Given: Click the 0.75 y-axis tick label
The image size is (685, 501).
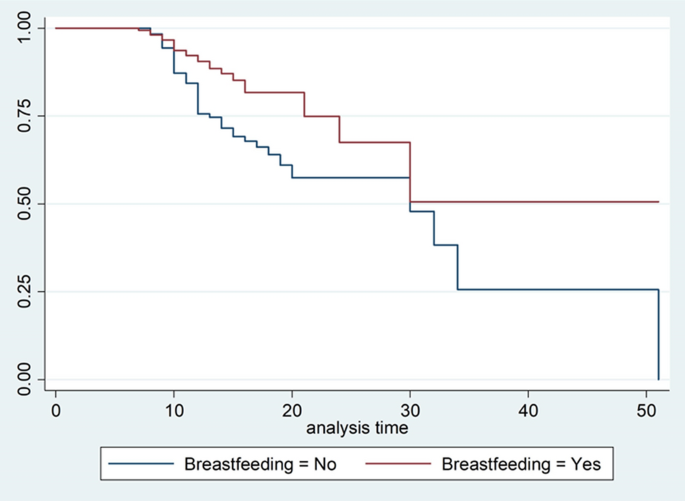Looking at the screenshot, I should (x=27, y=116).
